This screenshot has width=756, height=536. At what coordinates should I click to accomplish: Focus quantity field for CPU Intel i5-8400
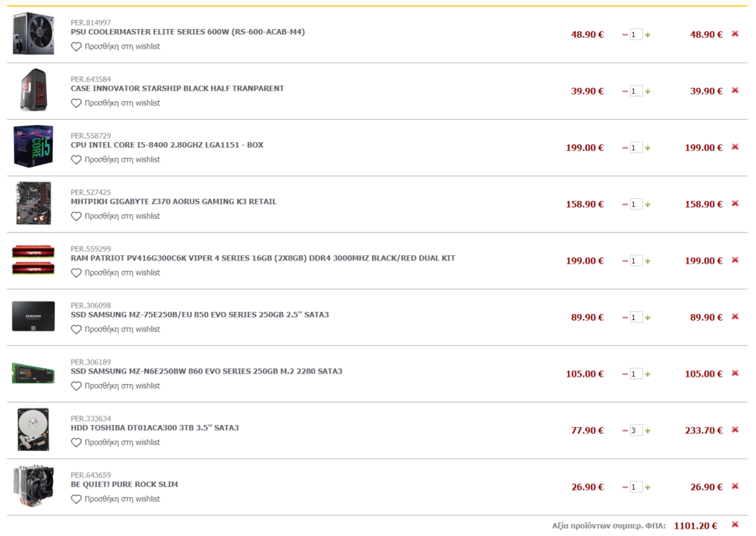point(636,148)
